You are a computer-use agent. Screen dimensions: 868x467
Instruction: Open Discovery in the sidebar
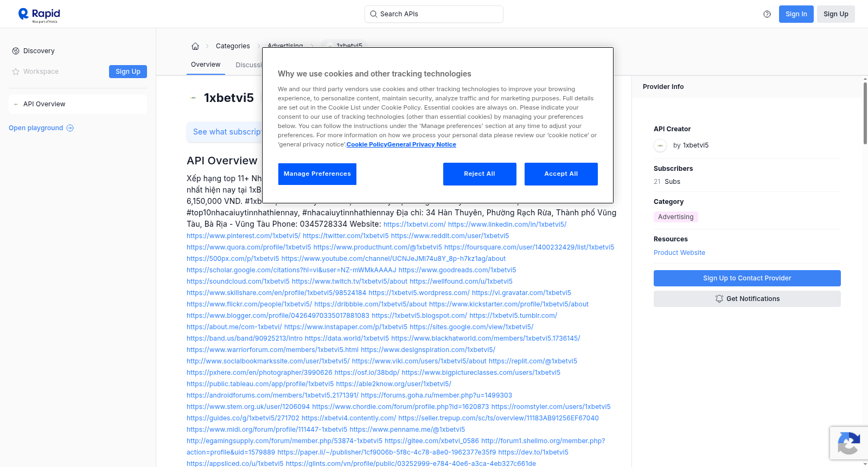click(x=39, y=51)
